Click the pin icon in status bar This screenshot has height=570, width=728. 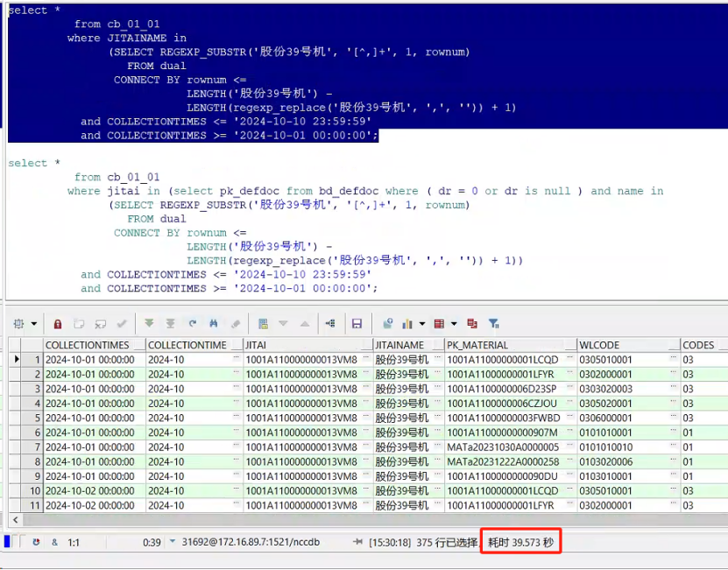357,542
